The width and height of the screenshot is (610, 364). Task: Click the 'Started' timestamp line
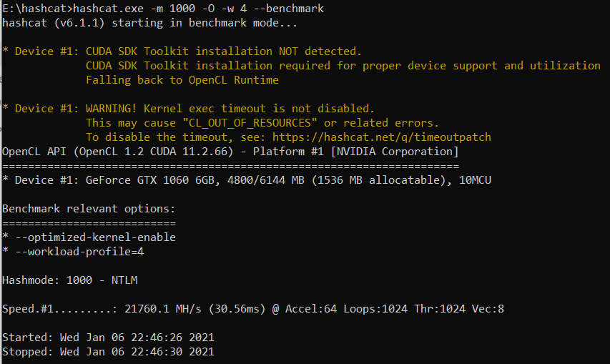coord(108,337)
